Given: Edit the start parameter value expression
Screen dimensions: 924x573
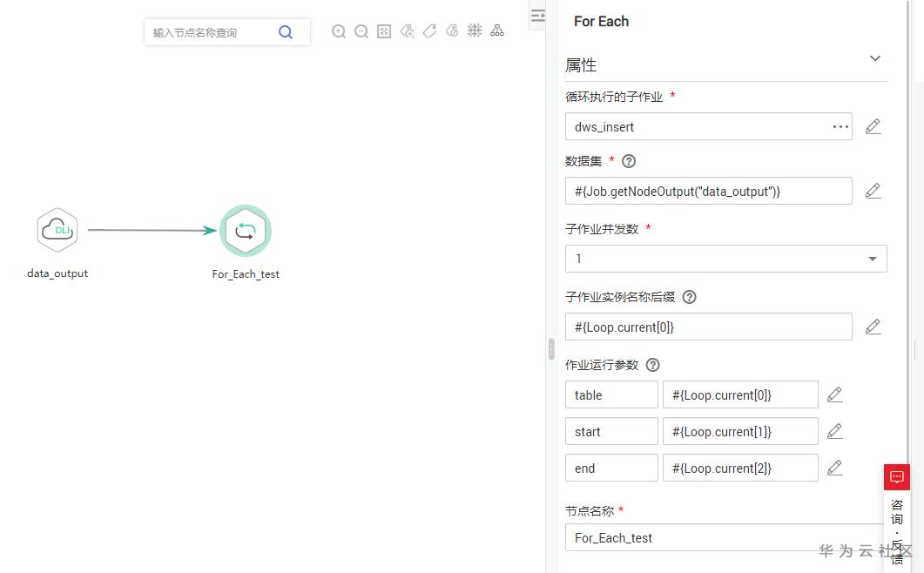Looking at the screenshot, I should (x=834, y=432).
